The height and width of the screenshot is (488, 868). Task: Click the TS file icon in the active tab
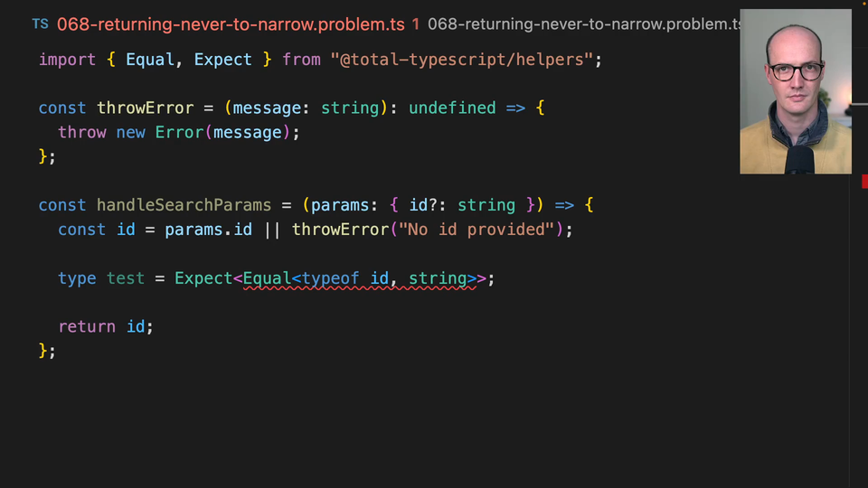coord(40,24)
